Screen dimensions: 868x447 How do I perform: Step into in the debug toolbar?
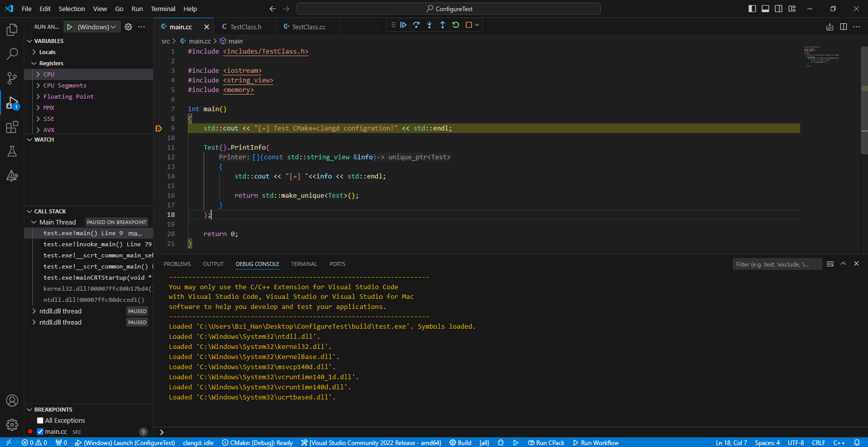[429, 25]
